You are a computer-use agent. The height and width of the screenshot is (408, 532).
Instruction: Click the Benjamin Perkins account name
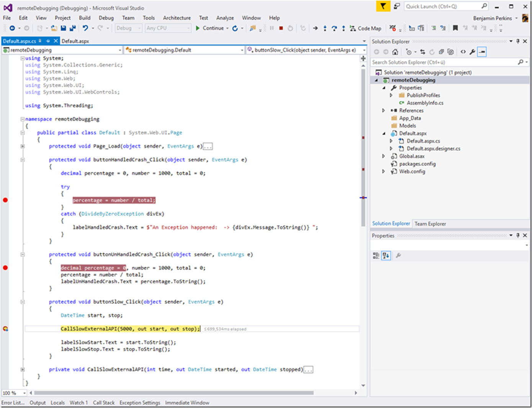coord(492,18)
